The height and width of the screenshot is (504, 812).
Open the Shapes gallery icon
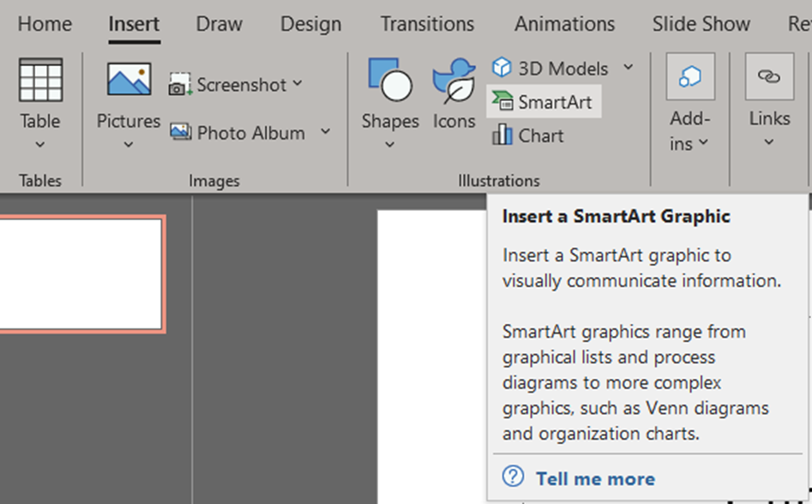390,79
